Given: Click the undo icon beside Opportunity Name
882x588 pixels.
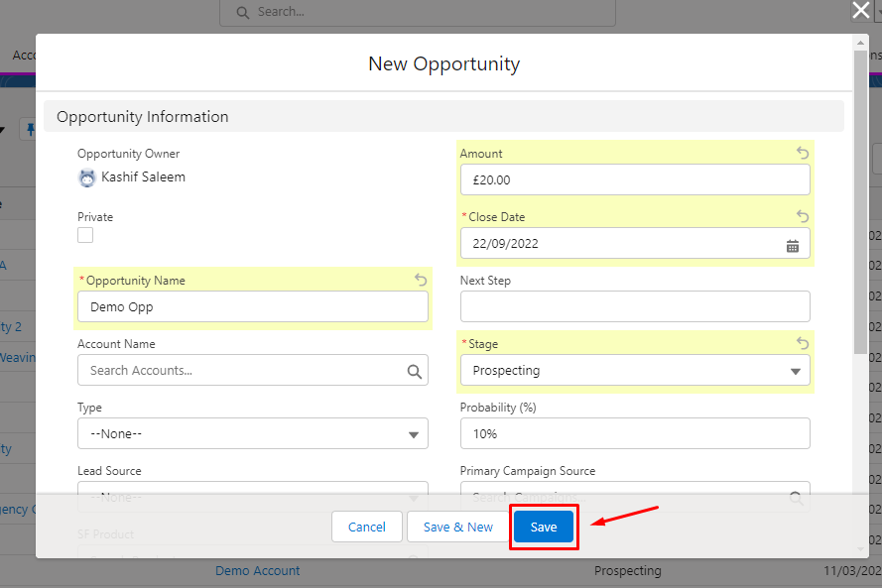Looking at the screenshot, I should click(x=420, y=280).
